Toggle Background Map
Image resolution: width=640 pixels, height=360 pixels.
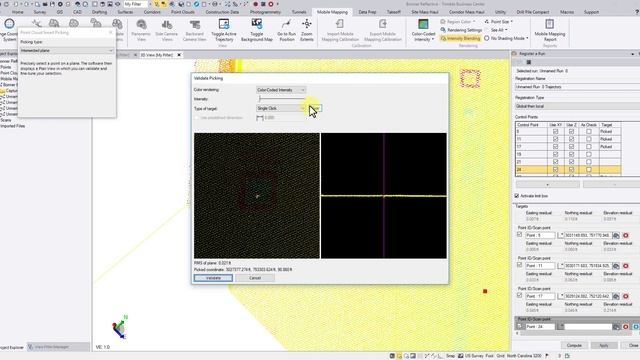(x=257, y=30)
